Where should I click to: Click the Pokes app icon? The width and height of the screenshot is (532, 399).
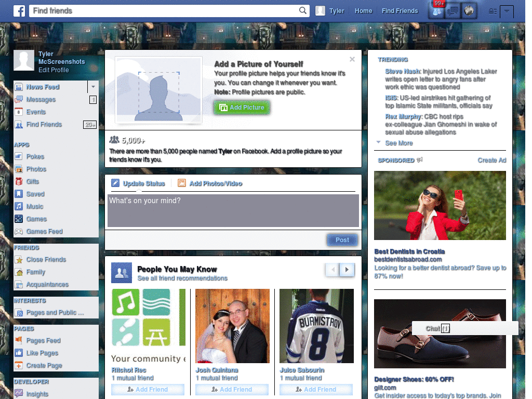[19, 156]
